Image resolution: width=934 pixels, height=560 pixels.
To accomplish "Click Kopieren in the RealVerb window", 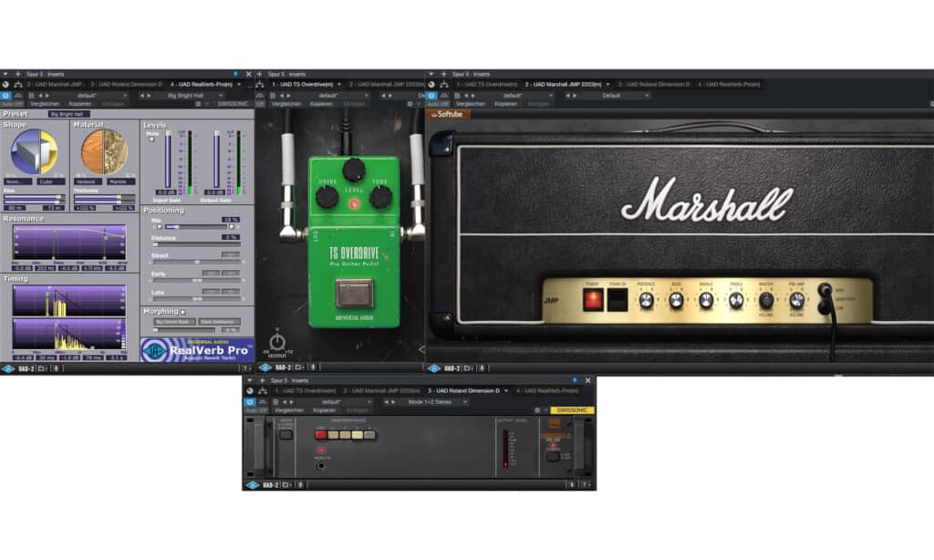I will pos(80,104).
